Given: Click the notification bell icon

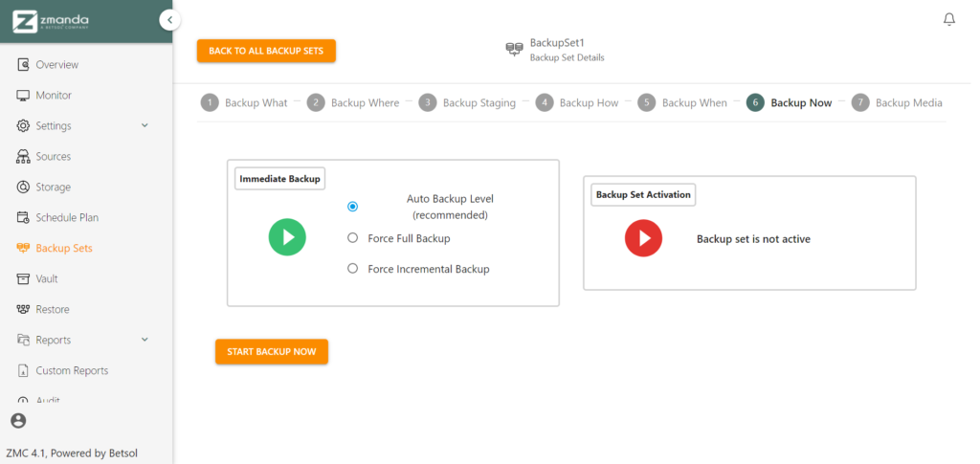Looking at the screenshot, I should coord(948,19).
